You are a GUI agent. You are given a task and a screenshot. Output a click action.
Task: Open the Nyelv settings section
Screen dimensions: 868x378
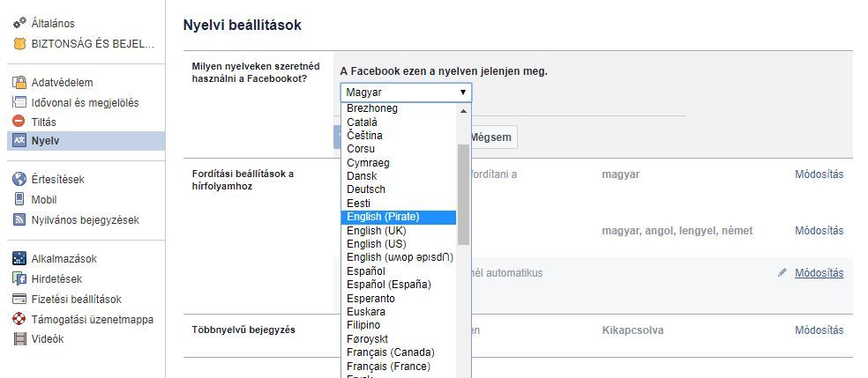pos(45,141)
